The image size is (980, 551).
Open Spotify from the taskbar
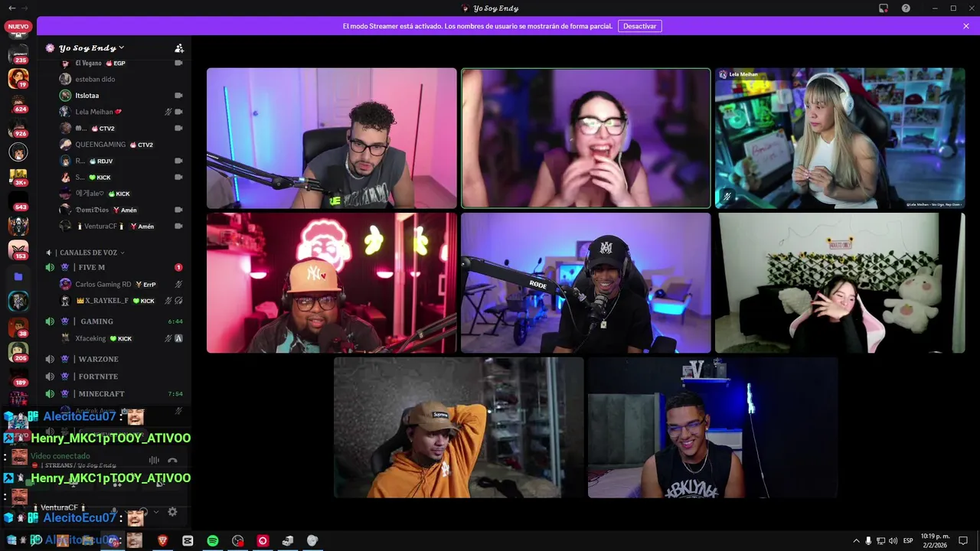213,540
